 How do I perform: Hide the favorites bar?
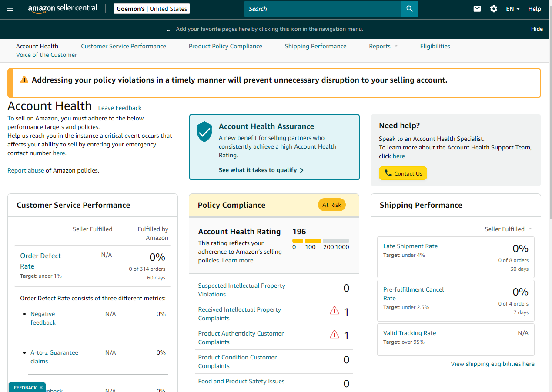click(537, 29)
